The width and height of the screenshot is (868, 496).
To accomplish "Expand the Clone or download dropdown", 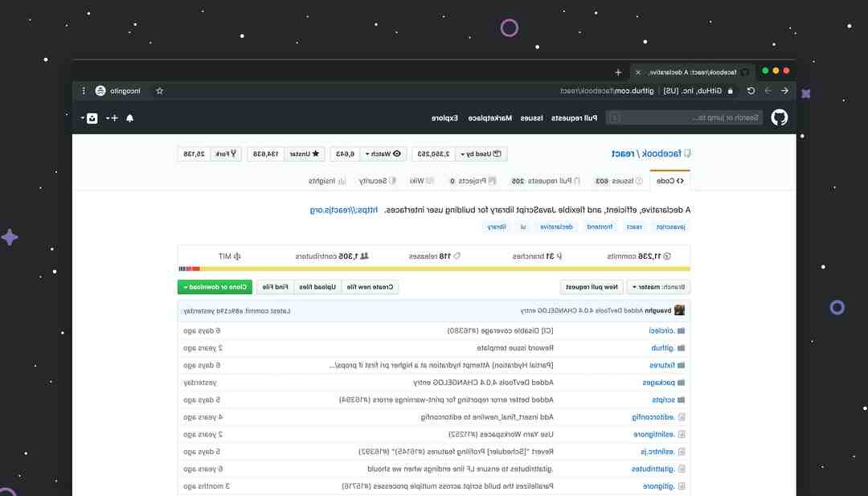I will [x=215, y=287].
